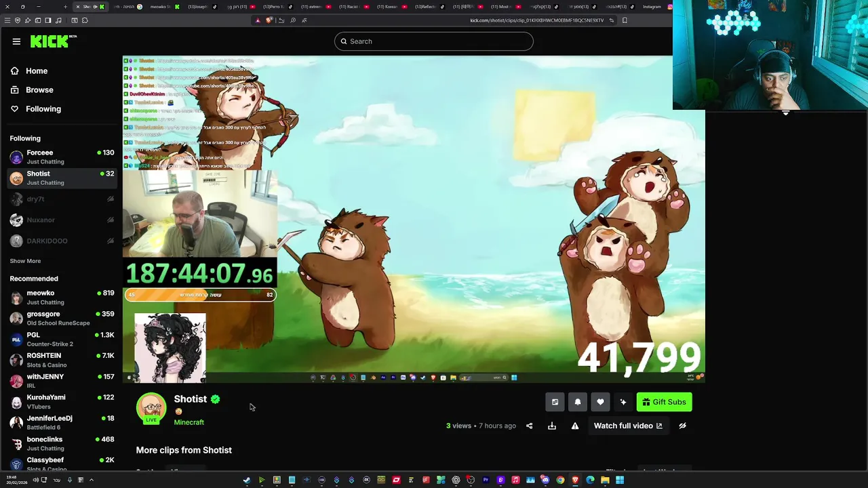
Task: Open Steam from the taskbar
Action: pyautogui.click(x=246, y=480)
